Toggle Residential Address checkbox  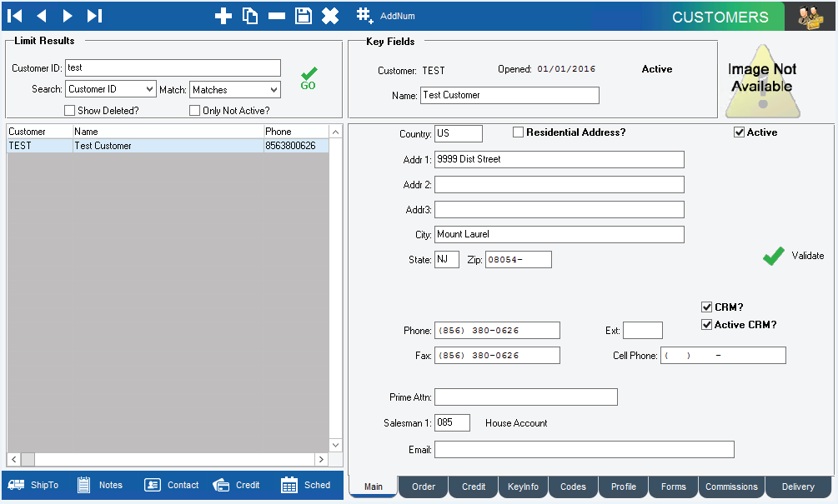coord(518,132)
